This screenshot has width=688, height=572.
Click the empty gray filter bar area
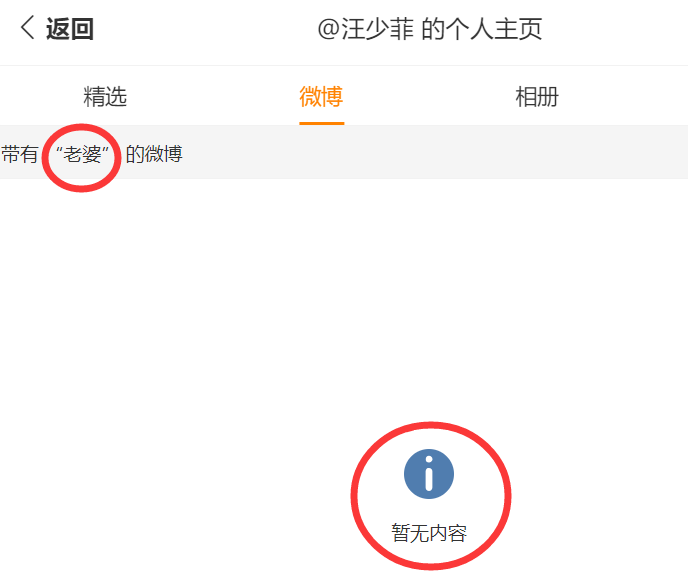434,152
